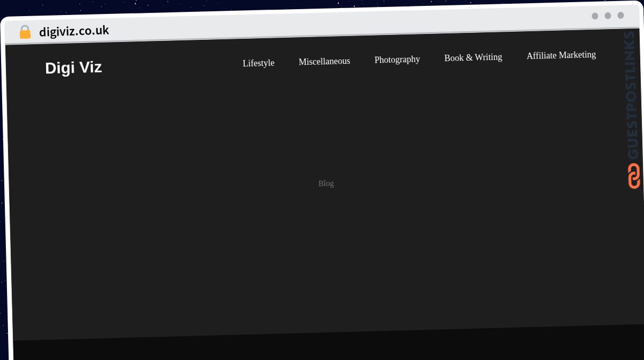Viewport: 644px width, 360px height.
Task: Open the Affiliate Marketing menu item
Action: [561, 55]
